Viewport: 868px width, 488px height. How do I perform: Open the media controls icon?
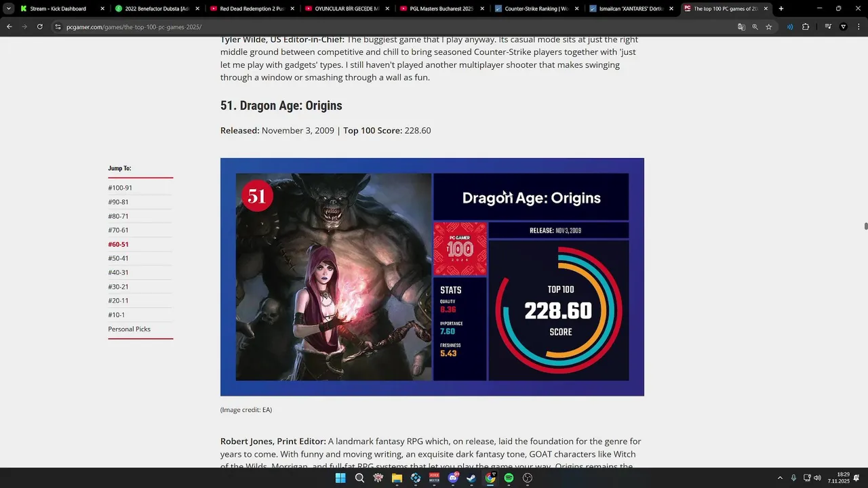828,26
